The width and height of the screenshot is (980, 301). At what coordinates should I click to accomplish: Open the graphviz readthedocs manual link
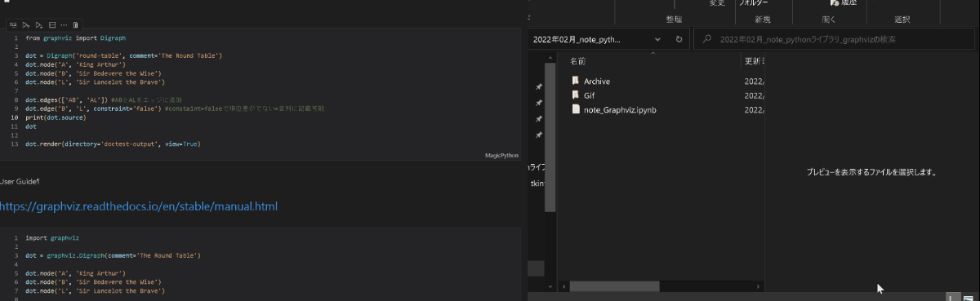[x=139, y=206]
